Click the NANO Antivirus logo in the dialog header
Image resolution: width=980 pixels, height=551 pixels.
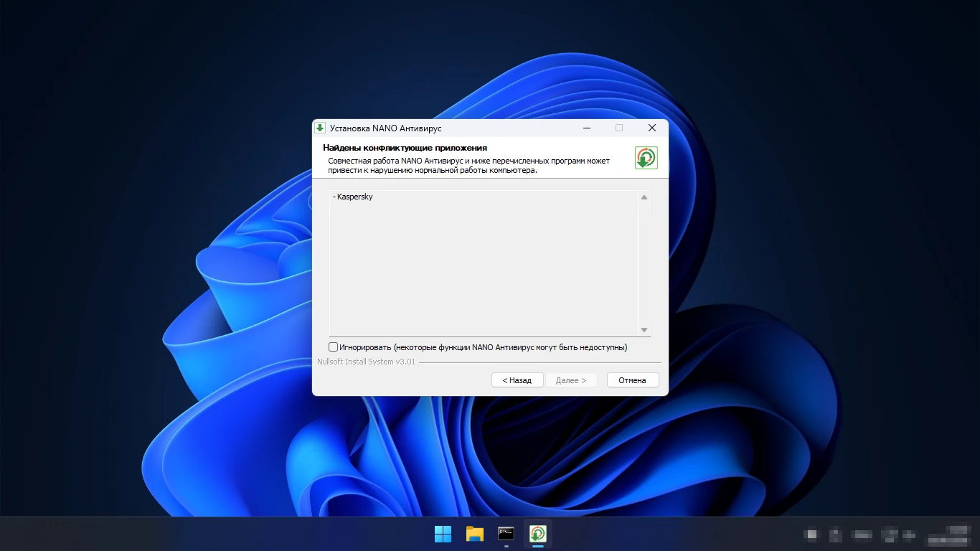pyautogui.click(x=646, y=158)
